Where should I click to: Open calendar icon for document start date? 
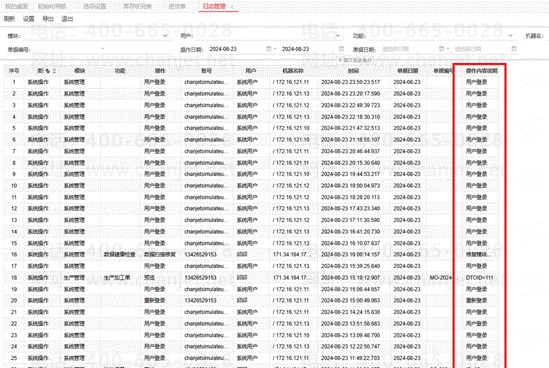tap(441, 49)
